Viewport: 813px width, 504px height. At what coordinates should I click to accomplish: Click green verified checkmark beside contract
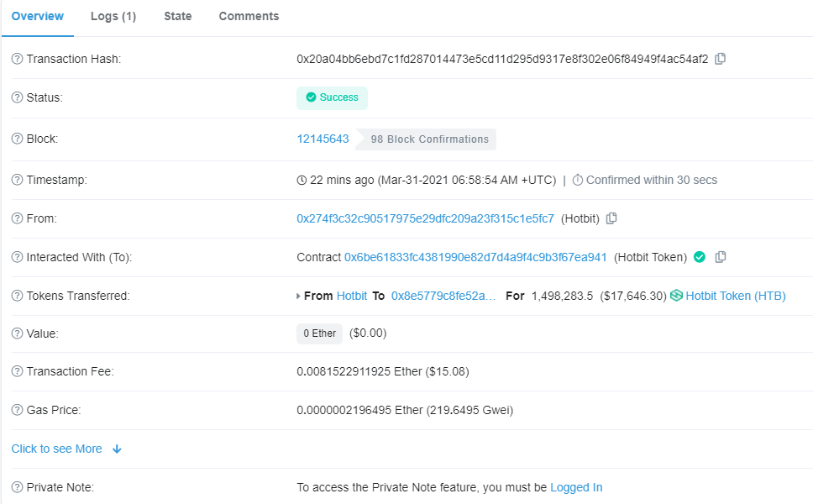(x=699, y=257)
